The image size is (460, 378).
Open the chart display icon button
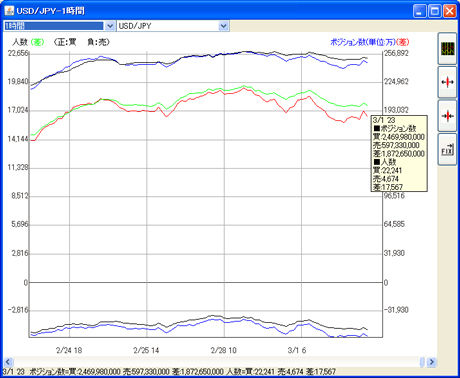tap(447, 49)
